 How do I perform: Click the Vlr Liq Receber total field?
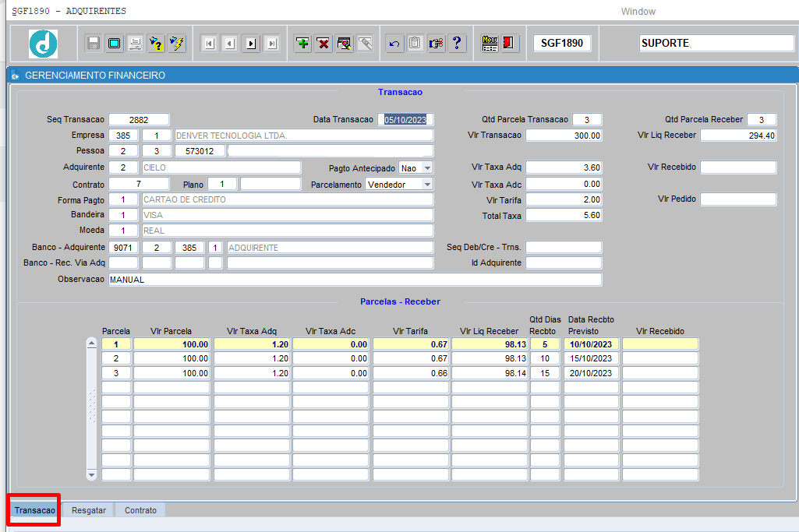point(738,136)
